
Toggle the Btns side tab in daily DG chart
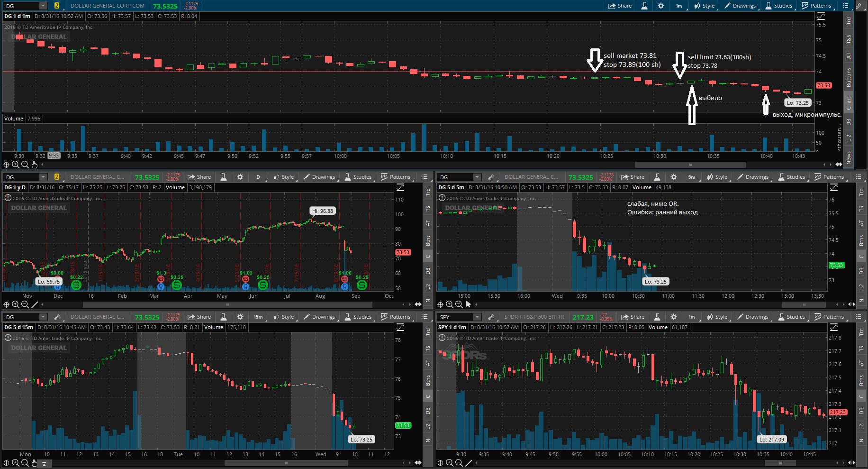coord(428,240)
